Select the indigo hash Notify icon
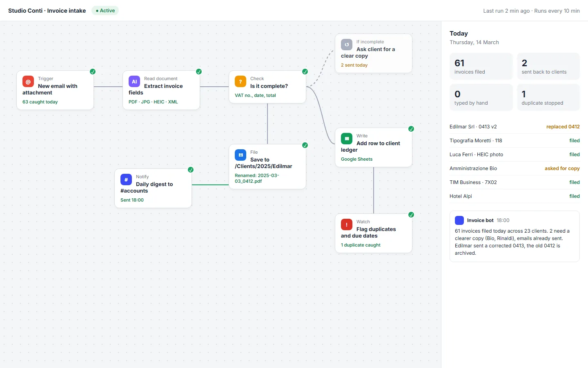 pyautogui.click(x=126, y=180)
